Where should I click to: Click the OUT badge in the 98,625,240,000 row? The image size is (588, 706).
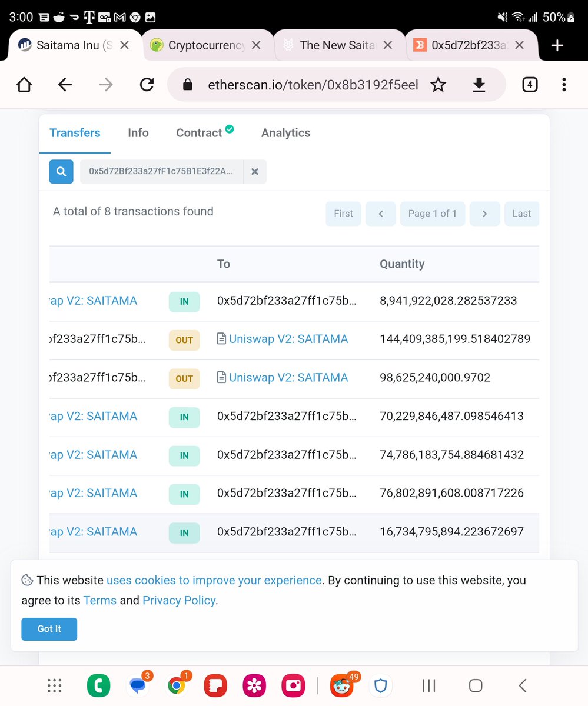tap(184, 378)
